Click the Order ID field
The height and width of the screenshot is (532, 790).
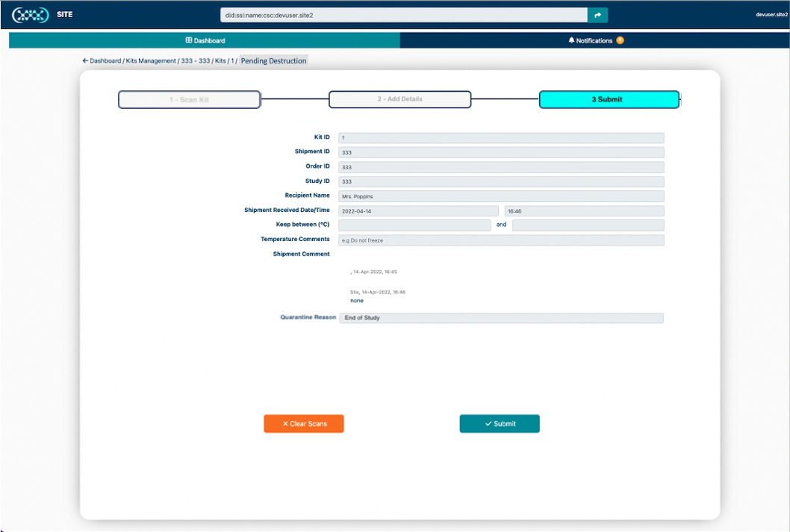(501, 167)
